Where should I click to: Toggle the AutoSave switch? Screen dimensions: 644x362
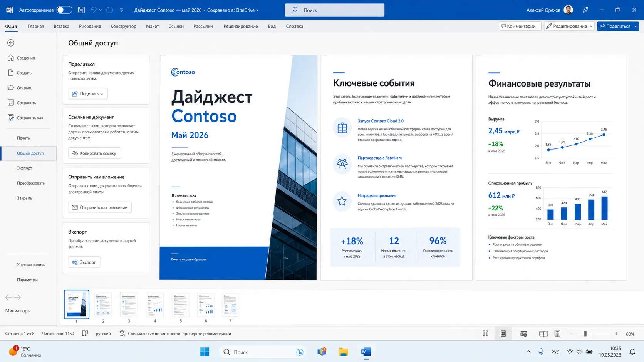(x=64, y=10)
